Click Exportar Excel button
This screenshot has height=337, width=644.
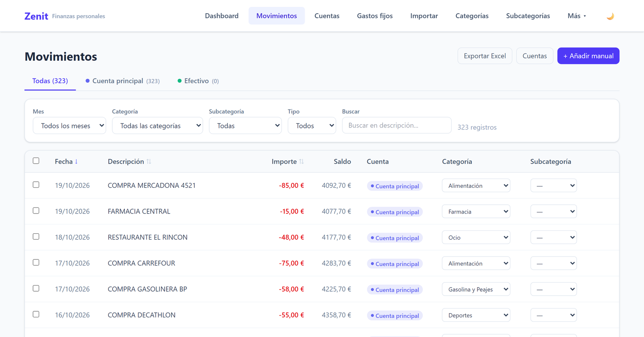pos(485,56)
